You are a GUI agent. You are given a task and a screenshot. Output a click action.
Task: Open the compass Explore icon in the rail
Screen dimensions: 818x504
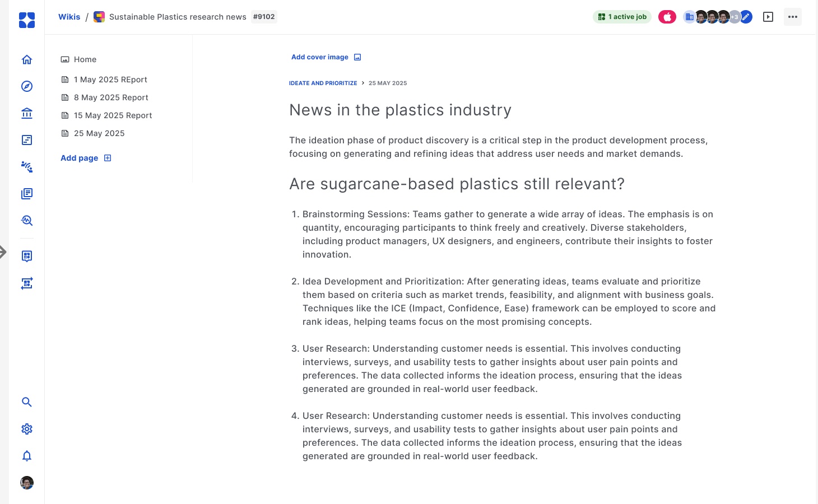pyautogui.click(x=27, y=86)
